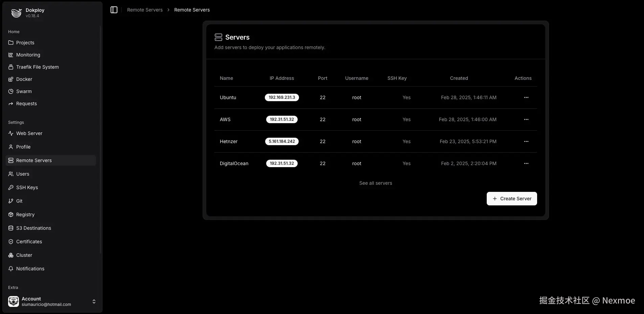Expand the account switcher chevron
Screen dimensions: 644x314
point(94,301)
